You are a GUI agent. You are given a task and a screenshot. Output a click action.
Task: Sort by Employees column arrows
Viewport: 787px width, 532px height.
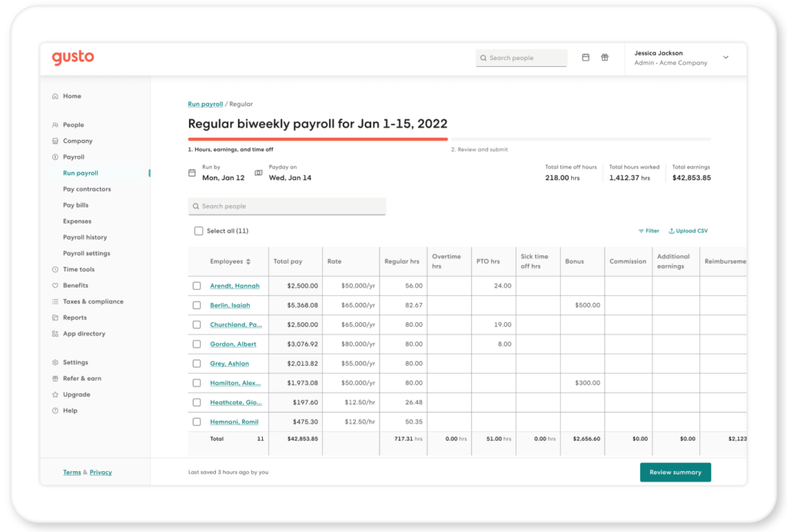[x=248, y=261]
